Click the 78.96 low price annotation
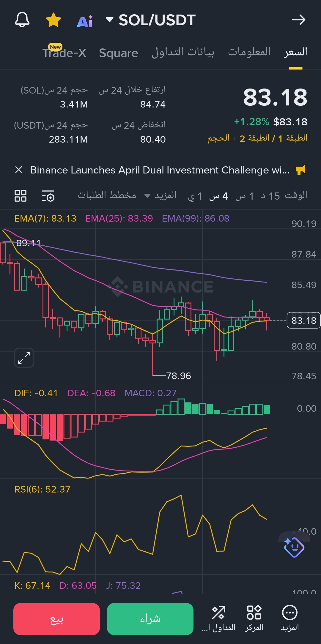The width and height of the screenshot is (321, 644). tap(178, 376)
